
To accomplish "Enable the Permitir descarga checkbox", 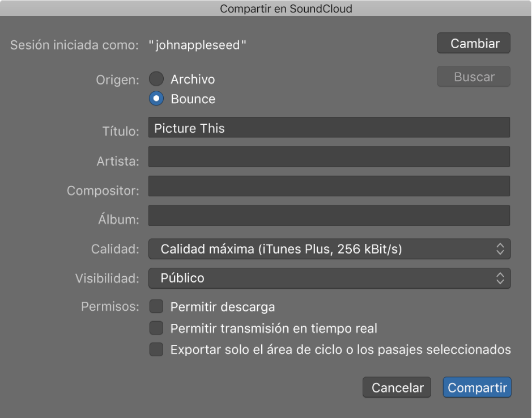I will pos(156,307).
